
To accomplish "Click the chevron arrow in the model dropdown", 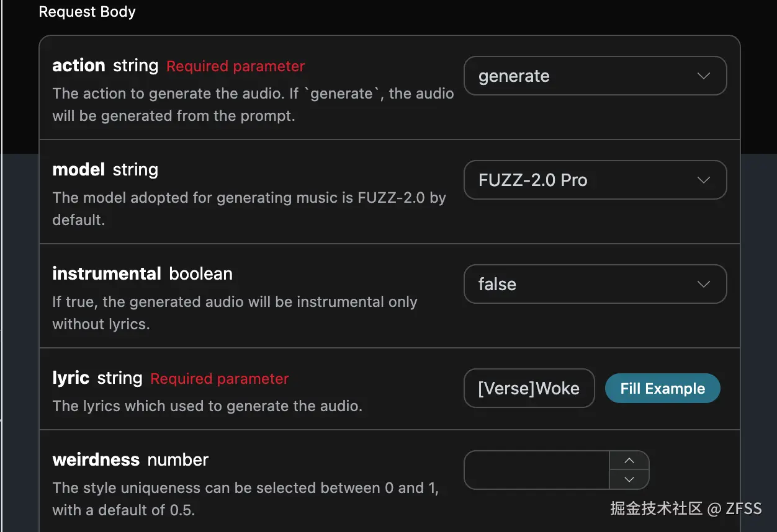I will click(x=703, y=180).
